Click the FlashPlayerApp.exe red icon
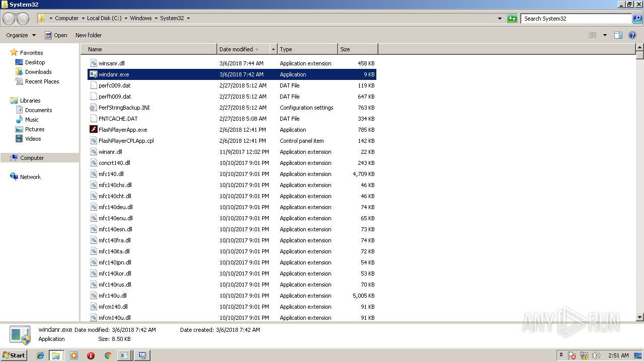 93,130
